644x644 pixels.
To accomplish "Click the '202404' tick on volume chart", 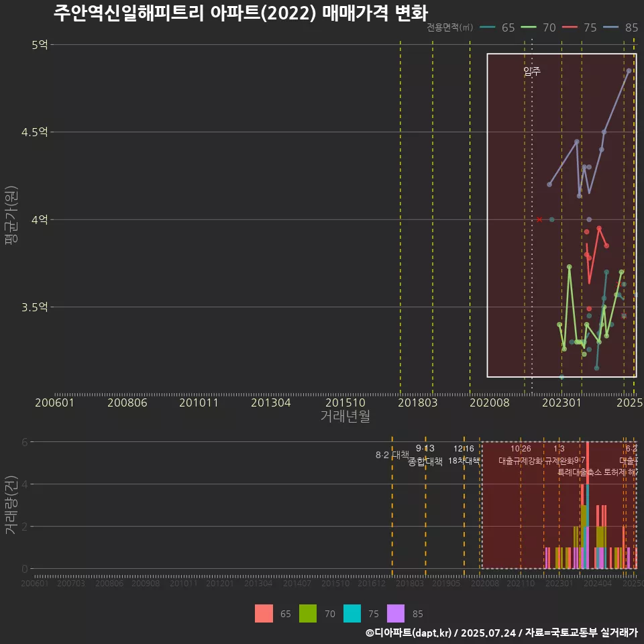I will coord(598,583).
